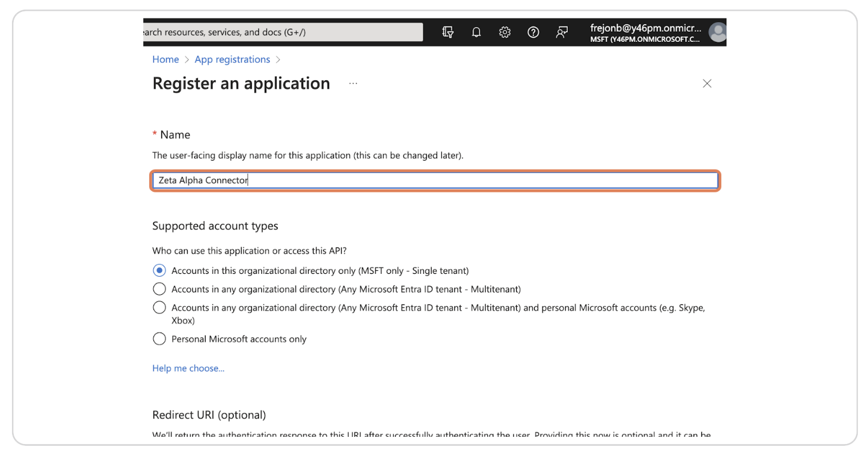This screenshot has height=459, width=868.
Task: Select the Multitenant account type option
Action: pyautogui.click(x=159, y=289)
